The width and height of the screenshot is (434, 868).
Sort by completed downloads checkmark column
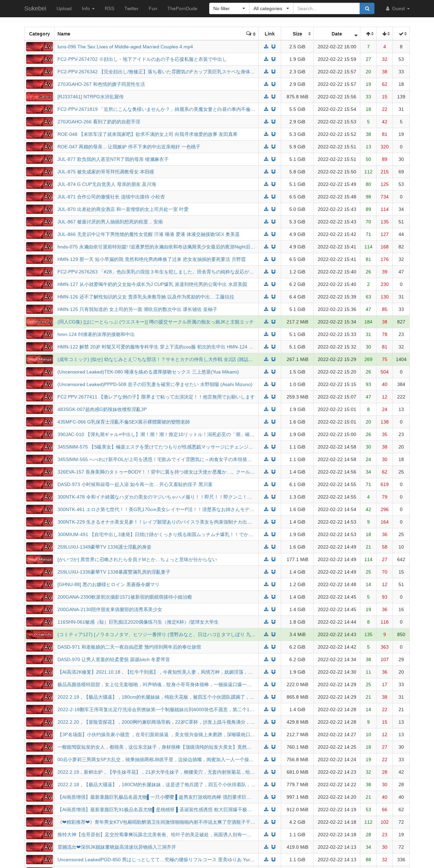pyautogui.click(x=401, y=34)
